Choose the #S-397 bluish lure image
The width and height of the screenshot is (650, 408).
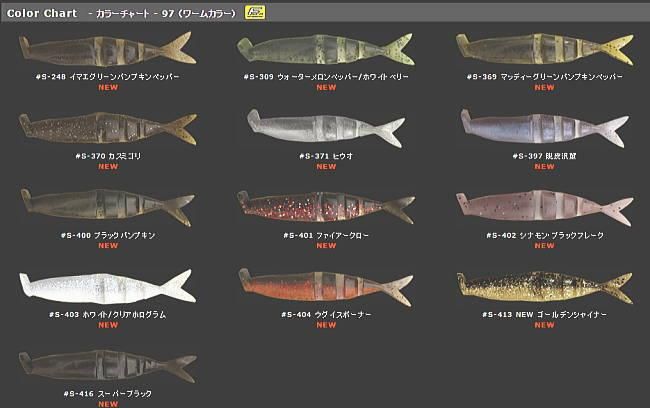pos(545,128)
